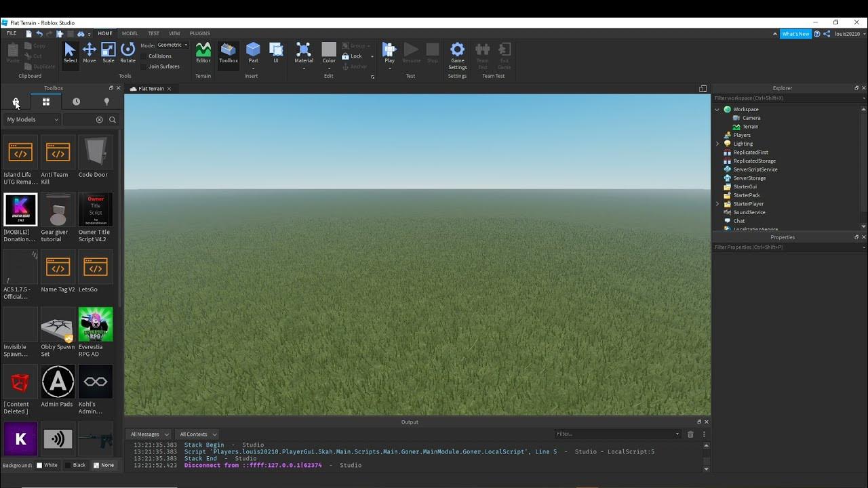Select the Code Door model thumbnail

[x=95, y=152]
